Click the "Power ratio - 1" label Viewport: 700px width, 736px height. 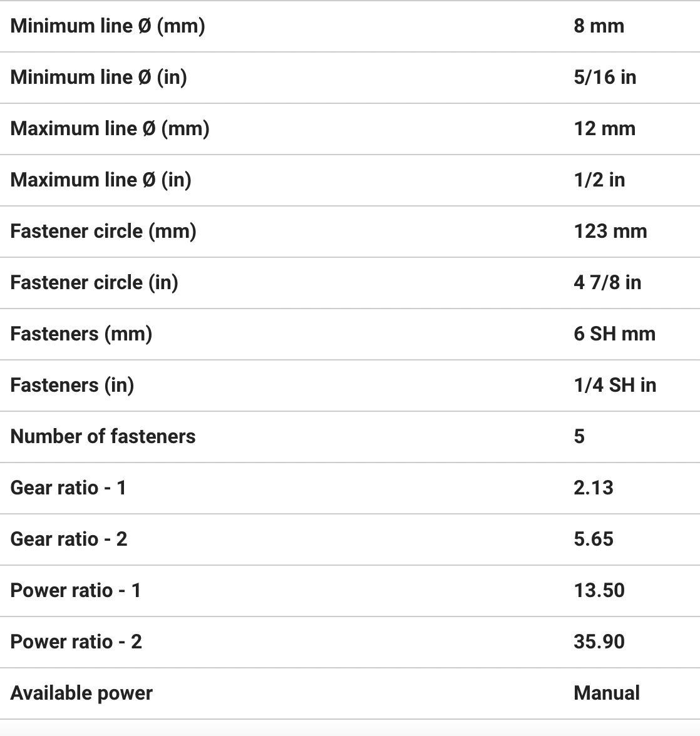tap(76, 591)
